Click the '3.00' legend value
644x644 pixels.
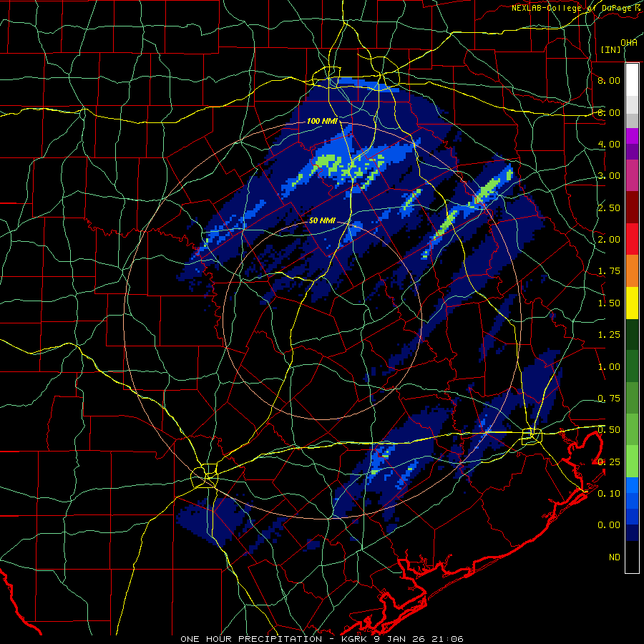609,176
